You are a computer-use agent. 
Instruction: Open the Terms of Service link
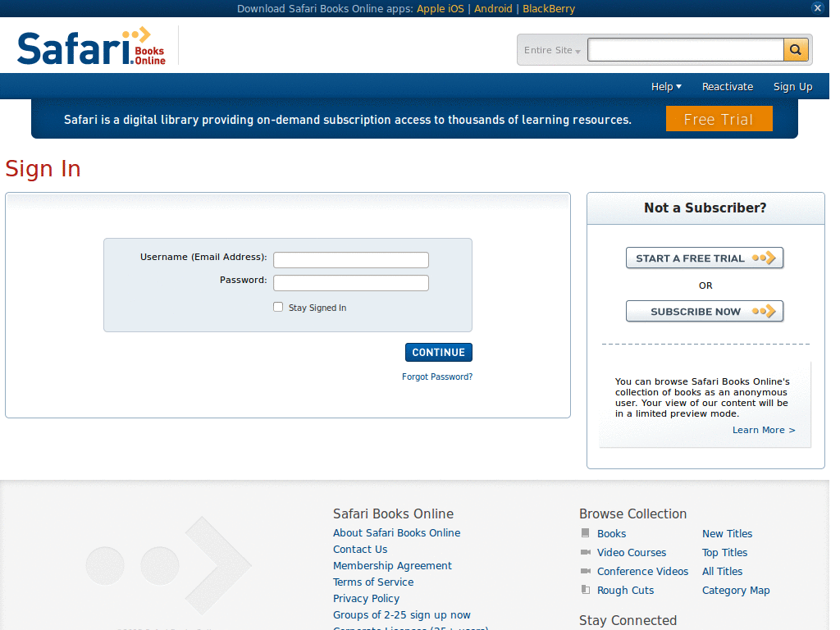(x=373, y=582)
